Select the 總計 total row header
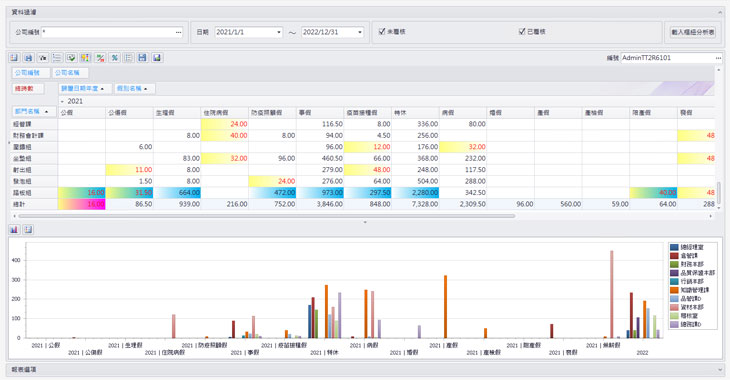Viewport: 730px width, 380px height. click(34, 204)
